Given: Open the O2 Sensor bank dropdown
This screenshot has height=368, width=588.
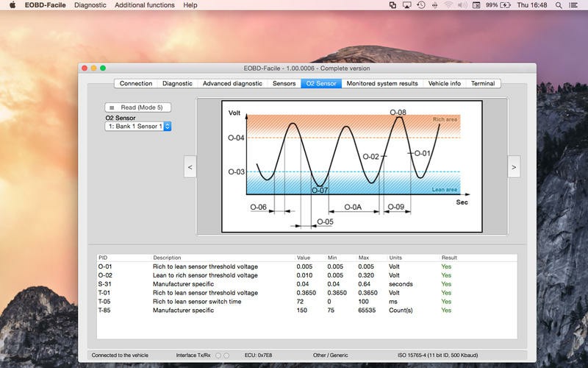Looking at the screenshot, I should [x=138, y=127].
